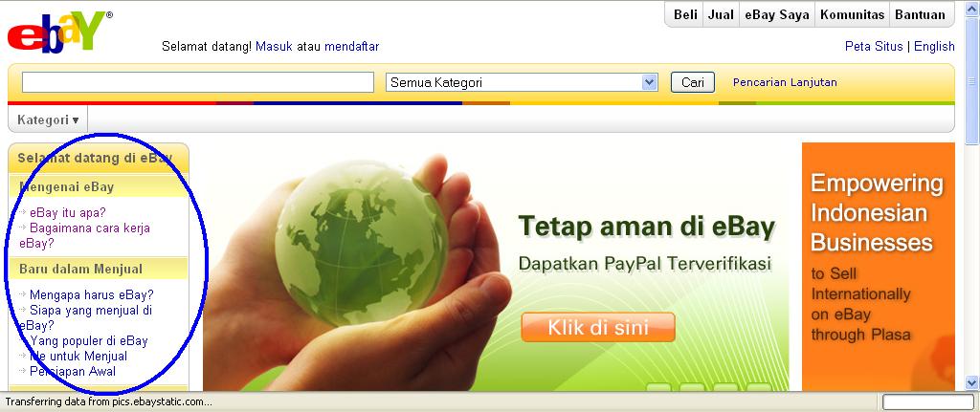980x412 pixels.
Task: Open the Komunitas tab
Action: [853, 15]
